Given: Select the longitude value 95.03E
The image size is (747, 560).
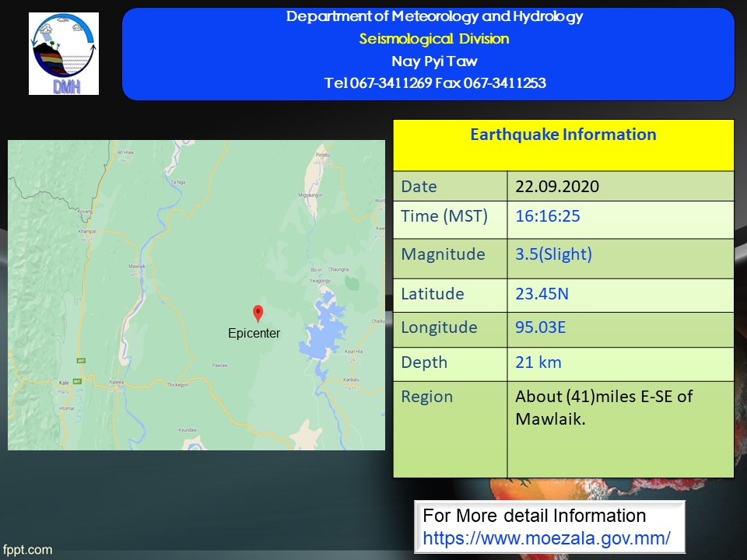Looking at the screenshot, I should tap(540, 327).
